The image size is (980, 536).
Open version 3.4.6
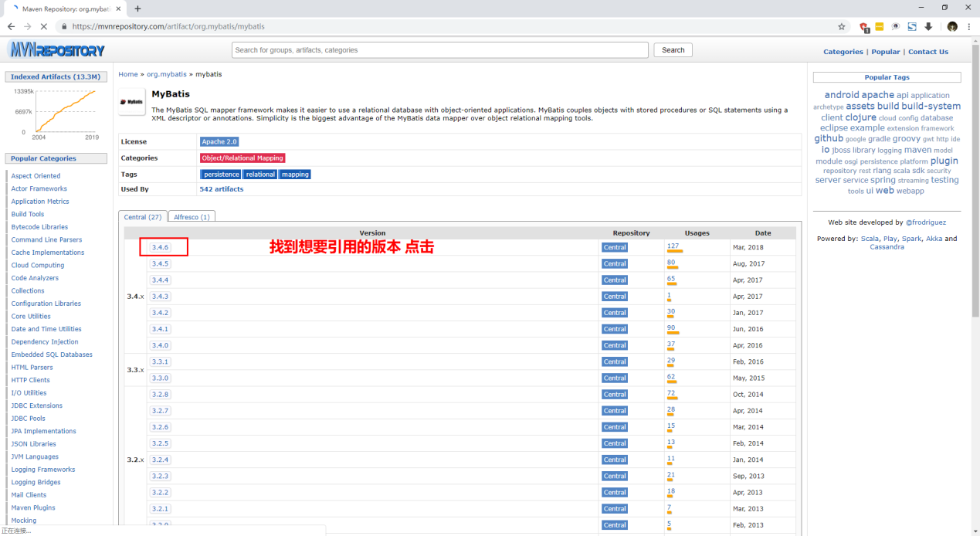[160, 247]
